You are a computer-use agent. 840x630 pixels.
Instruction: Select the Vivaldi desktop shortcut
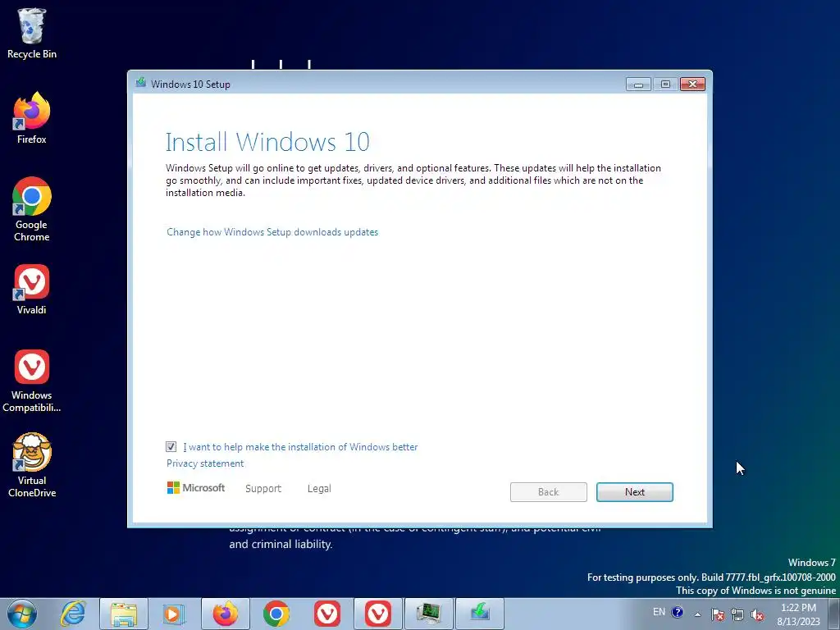point(32,290)
